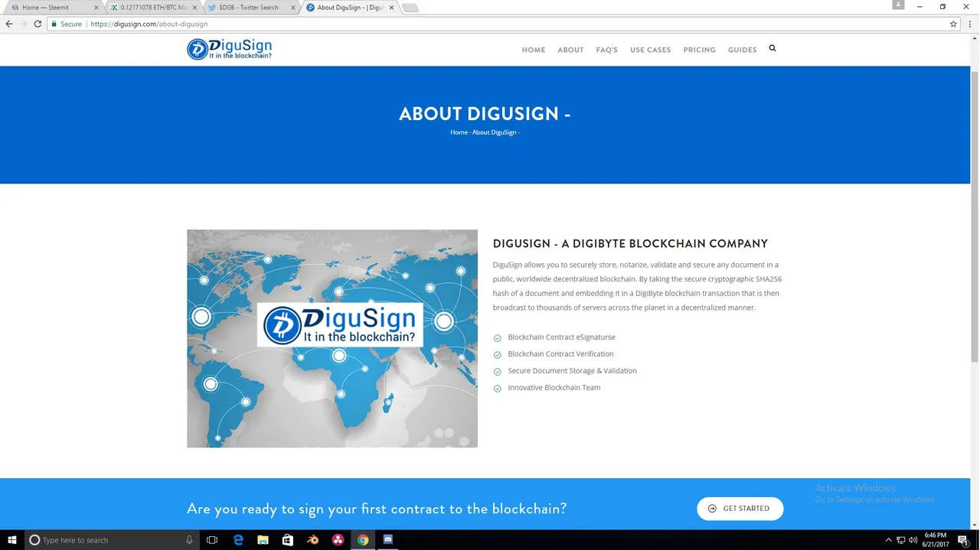Close the ETH/BTC market tab

(194, 8)
